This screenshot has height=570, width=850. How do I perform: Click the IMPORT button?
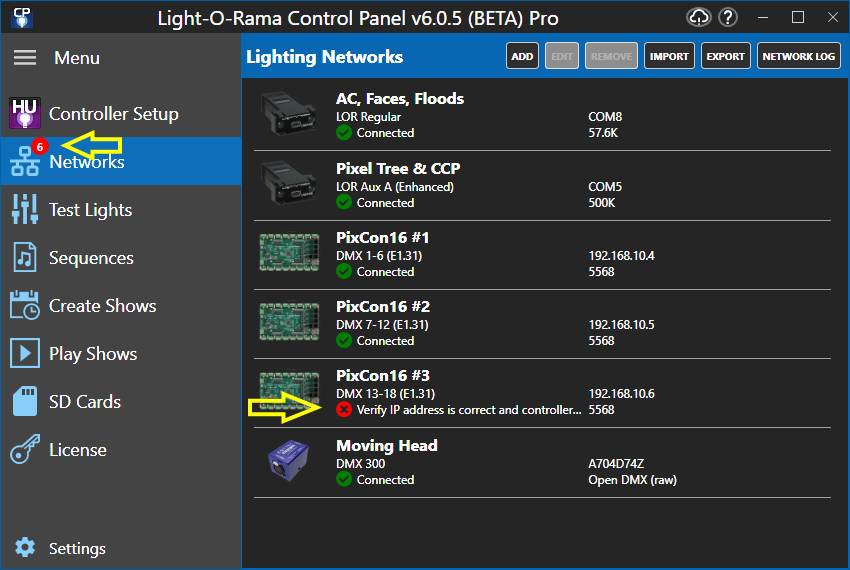coord(669,56)
